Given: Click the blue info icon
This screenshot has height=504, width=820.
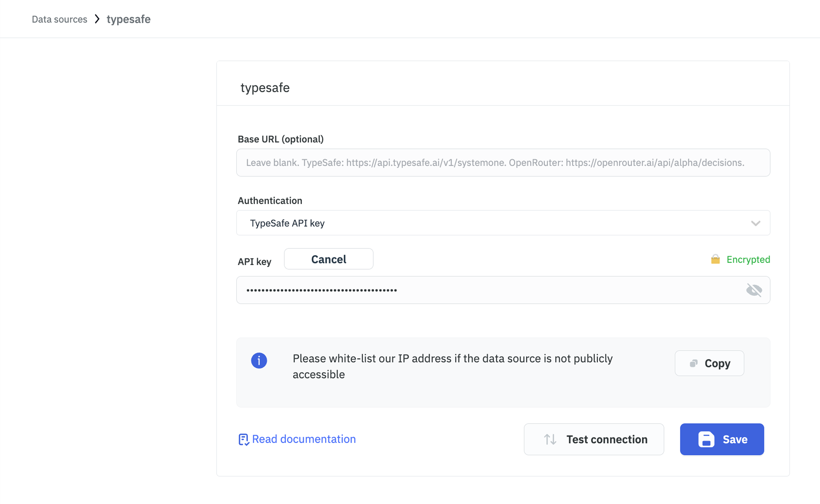Looking at the screenshot, I should pyautogui.click(x=259, y=360).
